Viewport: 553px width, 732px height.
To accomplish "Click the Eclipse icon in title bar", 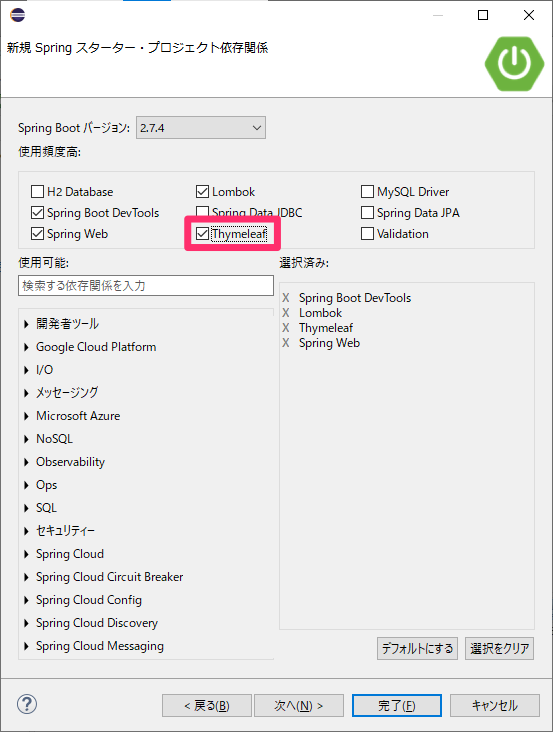I will point(17,15).
